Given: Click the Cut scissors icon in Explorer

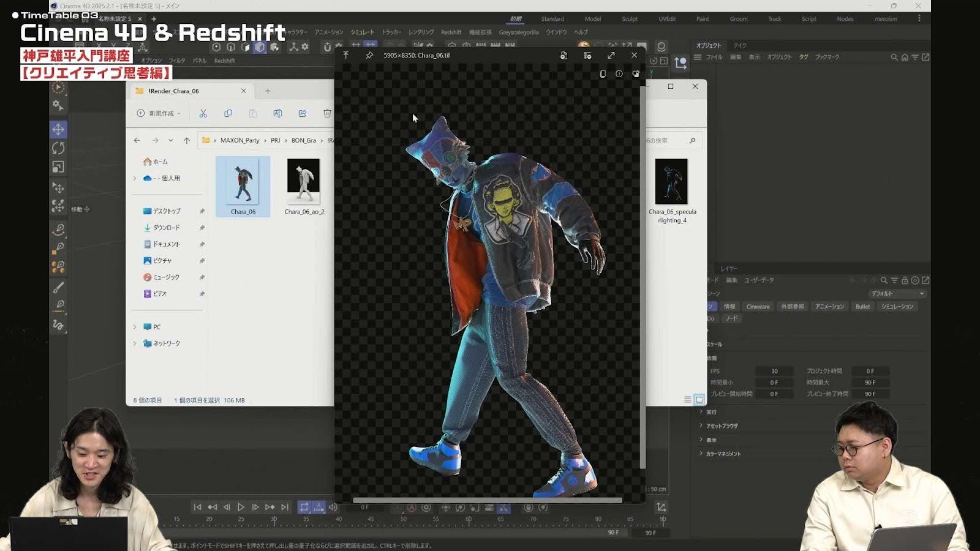Looking at the screenshot, I should pyautogui.click(x=203, y=113).
